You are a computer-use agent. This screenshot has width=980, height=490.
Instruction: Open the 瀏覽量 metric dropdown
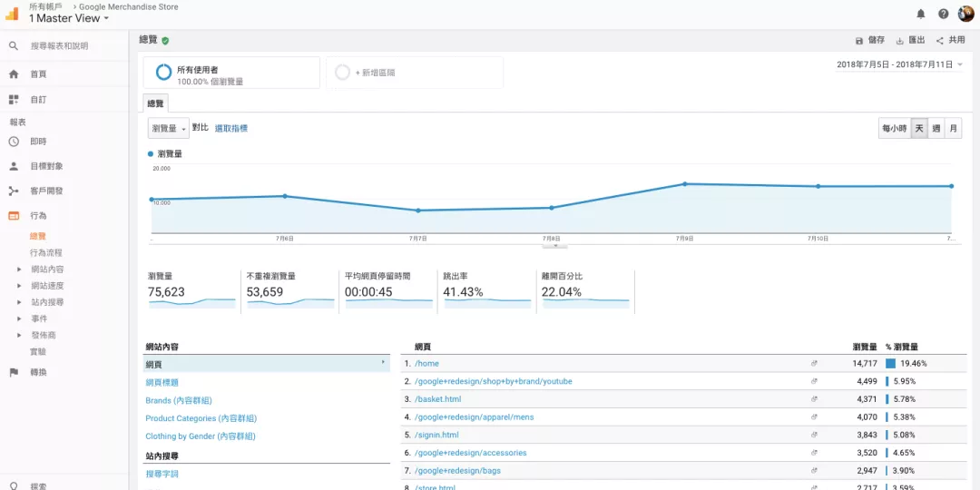168,128
